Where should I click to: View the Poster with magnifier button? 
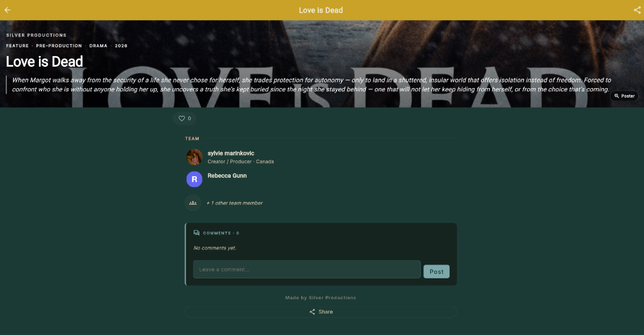point(625,96)
